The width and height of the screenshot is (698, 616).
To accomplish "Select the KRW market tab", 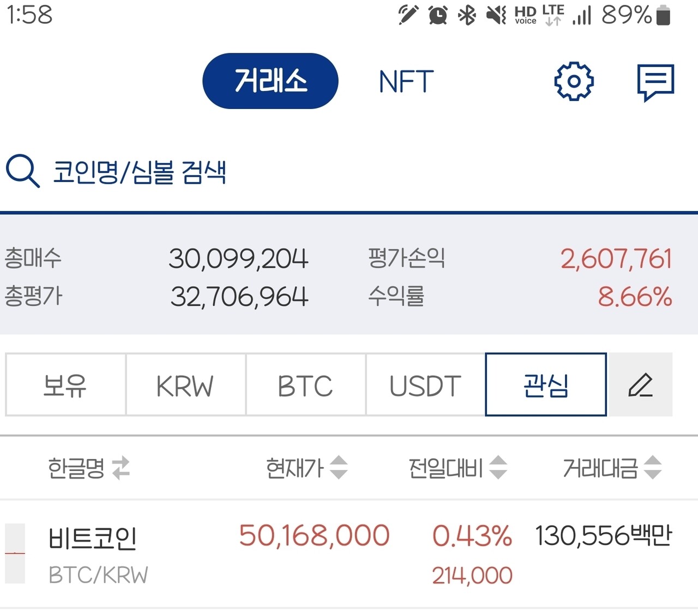I will [185, 385].
